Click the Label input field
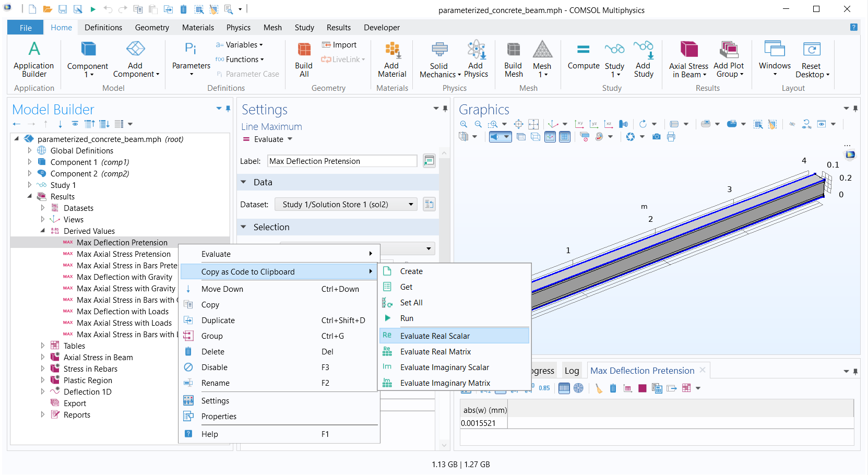Image resolution: width=868 pixels, height=475 pixels. (342, 161)
